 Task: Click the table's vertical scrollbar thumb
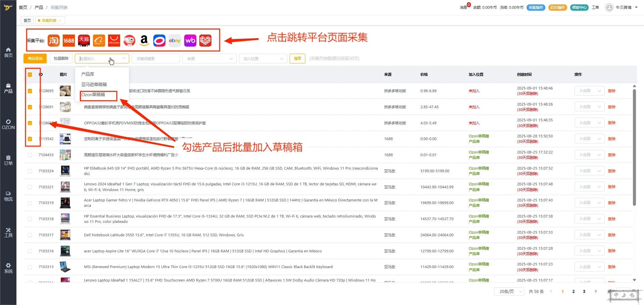point(634,147)
